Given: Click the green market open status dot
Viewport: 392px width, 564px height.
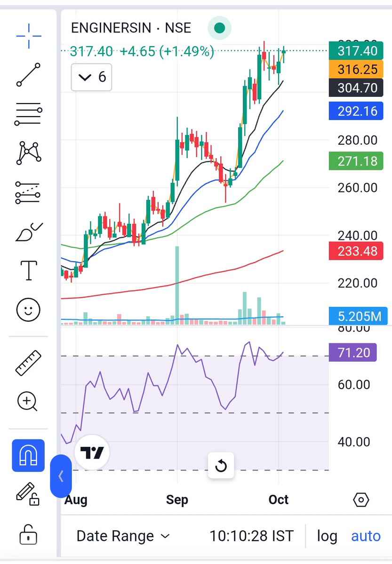Looking at the screenshot, I should point(220,28).
